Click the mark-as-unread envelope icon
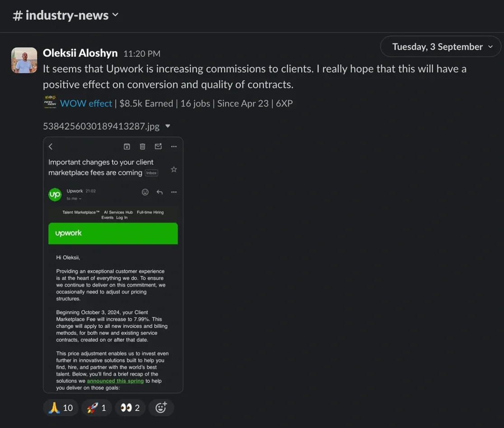This screenshot has height=428, width=504. point(158,147)
